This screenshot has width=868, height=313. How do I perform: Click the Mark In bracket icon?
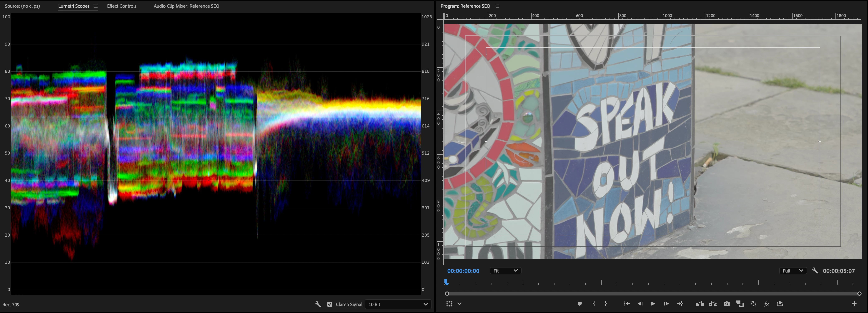pos(594,304)
